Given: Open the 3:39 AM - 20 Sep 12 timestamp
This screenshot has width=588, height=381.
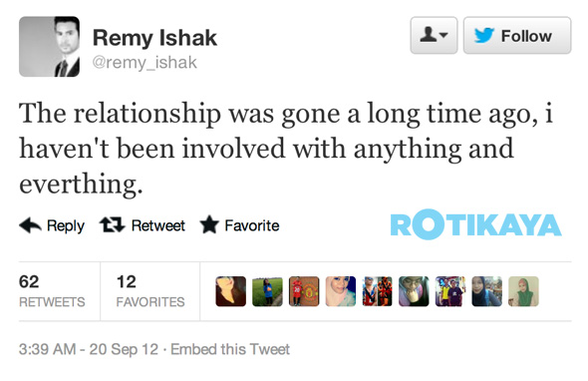Looking at the screenshot, I should (x=89, y=349).
